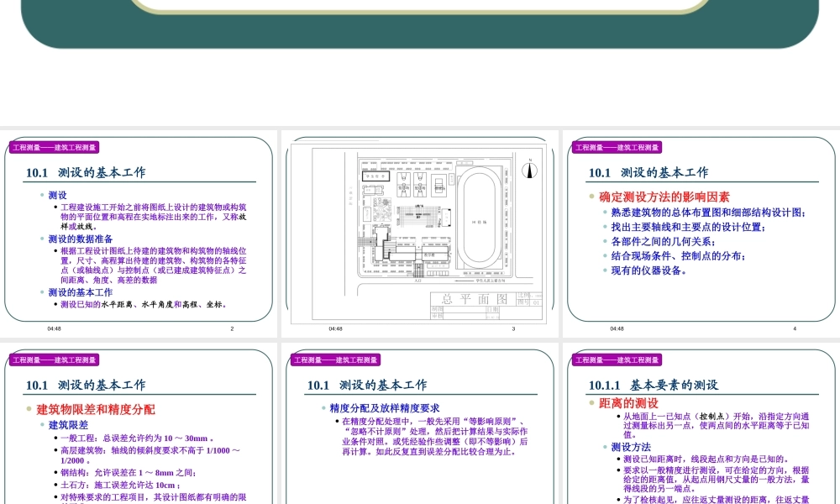The image size is (840, 504).
Task: Click the red heading 建筑物限差和精度分配
Action: click(96, 410)
